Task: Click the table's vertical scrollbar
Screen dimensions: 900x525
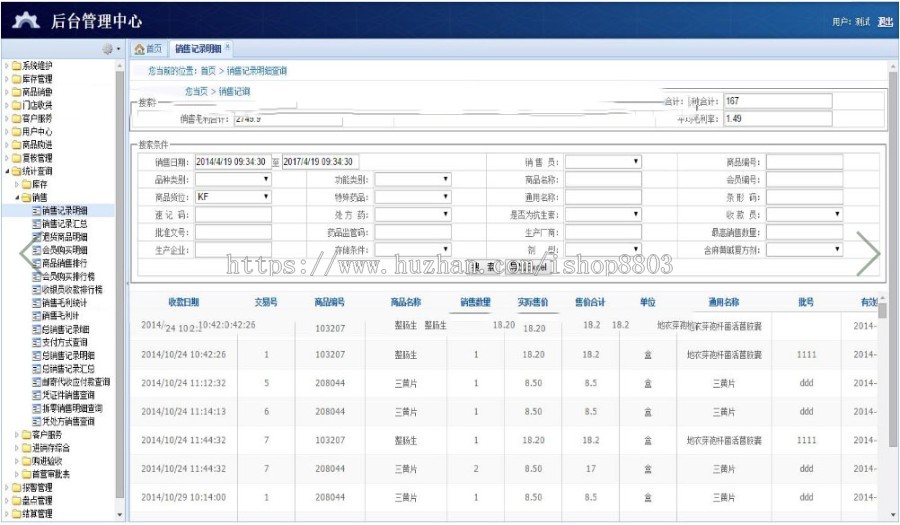Action: tap(882, 310)
